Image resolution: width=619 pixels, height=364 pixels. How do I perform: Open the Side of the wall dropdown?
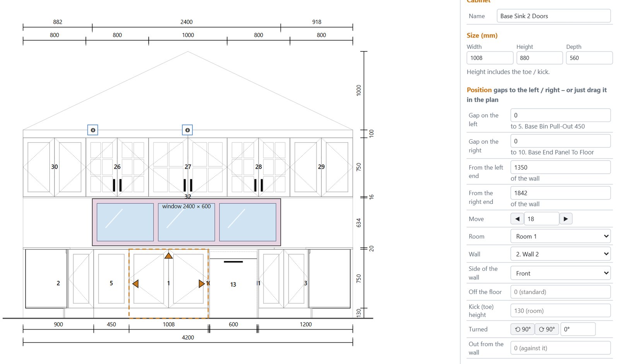click(561, 273)
